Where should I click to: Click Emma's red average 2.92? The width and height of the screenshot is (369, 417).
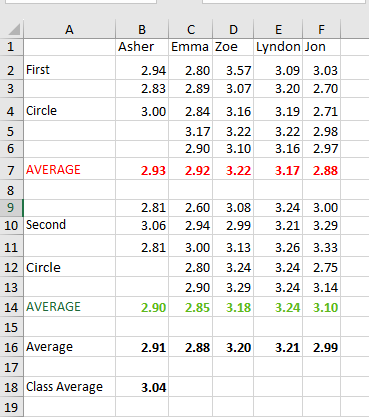pyautogui.click(x=191, y=170)
